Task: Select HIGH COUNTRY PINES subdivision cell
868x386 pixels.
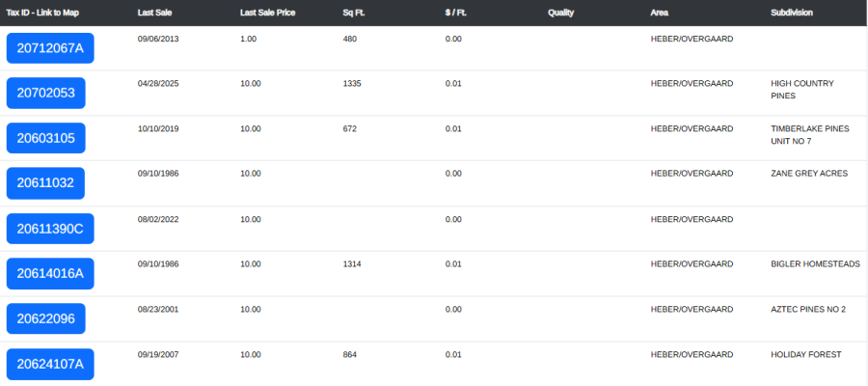Action: [802, 90]
